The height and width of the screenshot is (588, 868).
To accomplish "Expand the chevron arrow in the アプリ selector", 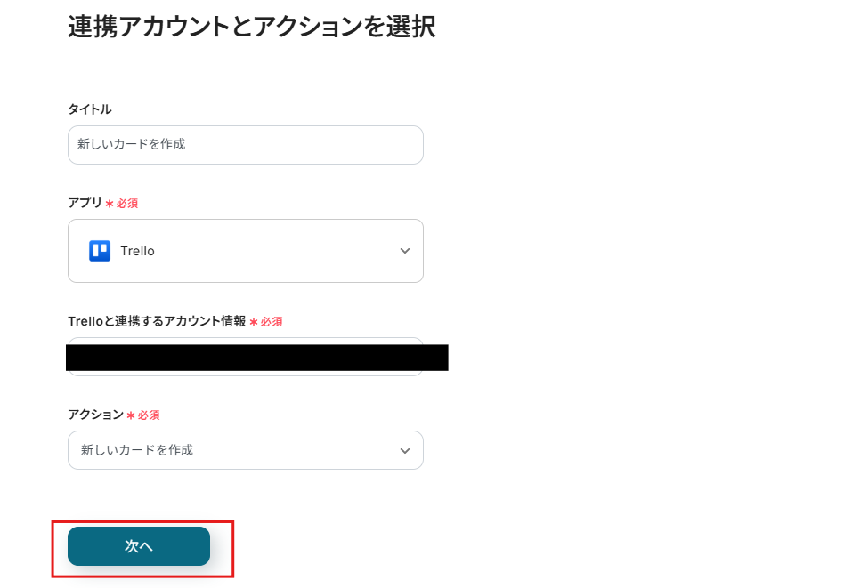I will (x=405, y=251).
